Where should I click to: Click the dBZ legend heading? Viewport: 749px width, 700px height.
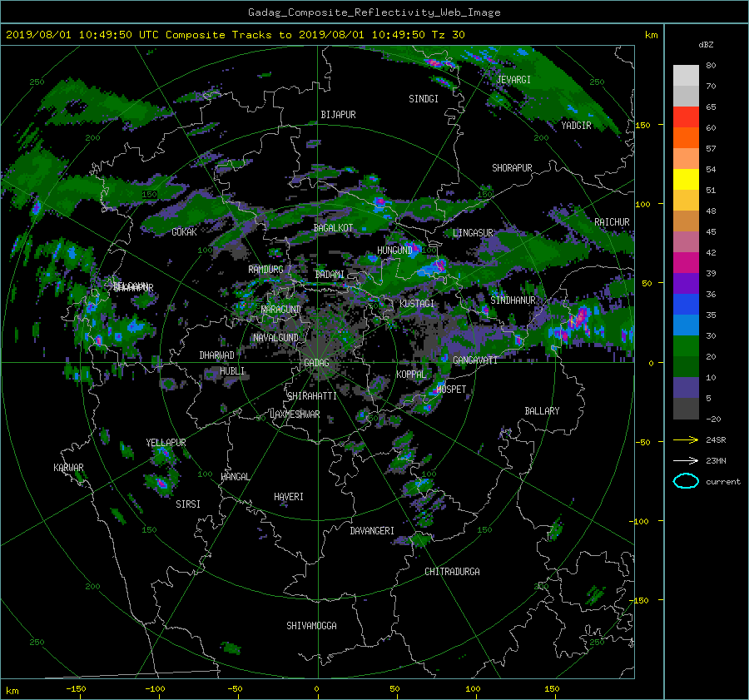tap(706, 45)
